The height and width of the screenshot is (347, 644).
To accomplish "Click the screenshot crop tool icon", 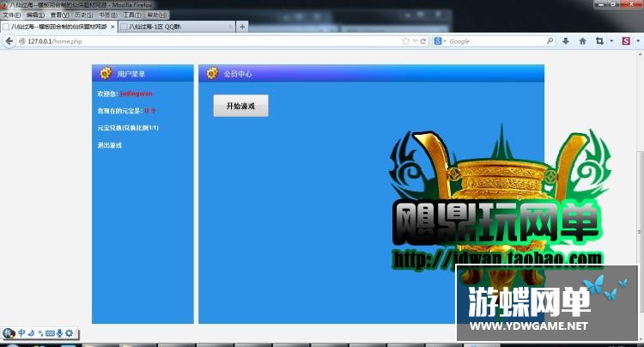I will click(599, 41).
